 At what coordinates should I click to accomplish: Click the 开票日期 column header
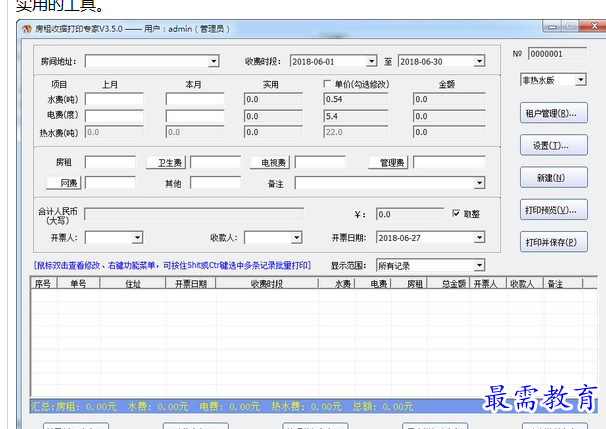(191, 284)
